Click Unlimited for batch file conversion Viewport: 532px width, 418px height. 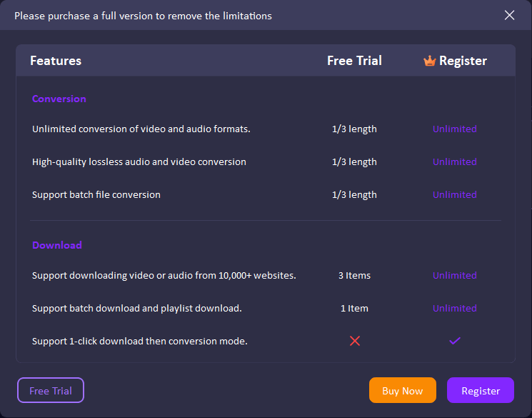[454, 195]
